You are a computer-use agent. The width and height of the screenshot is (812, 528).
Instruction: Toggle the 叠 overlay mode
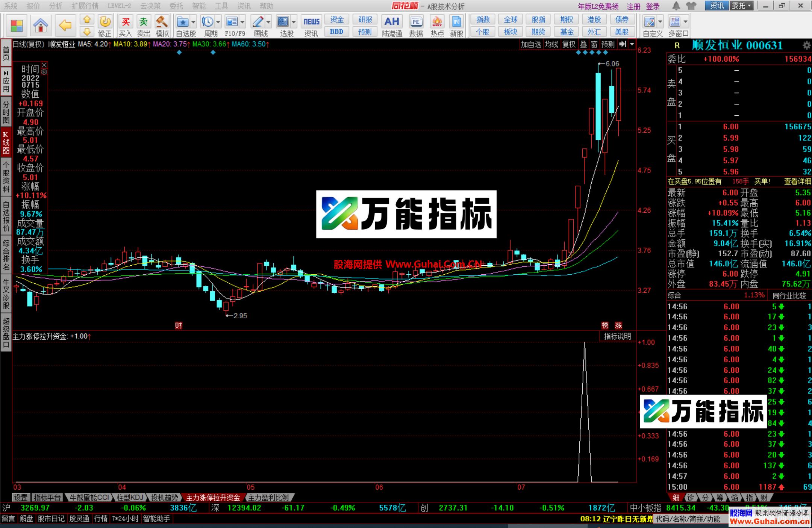click(x=584, y=44)
